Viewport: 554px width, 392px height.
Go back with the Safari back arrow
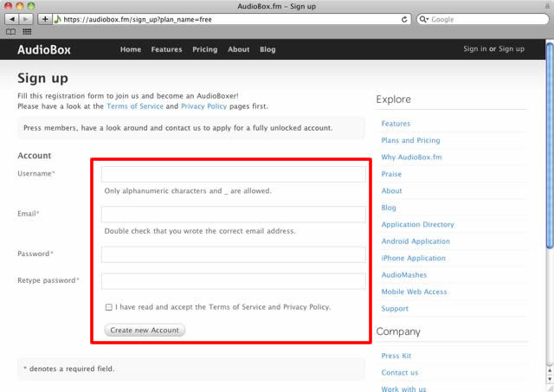click(x=12, y=19)
